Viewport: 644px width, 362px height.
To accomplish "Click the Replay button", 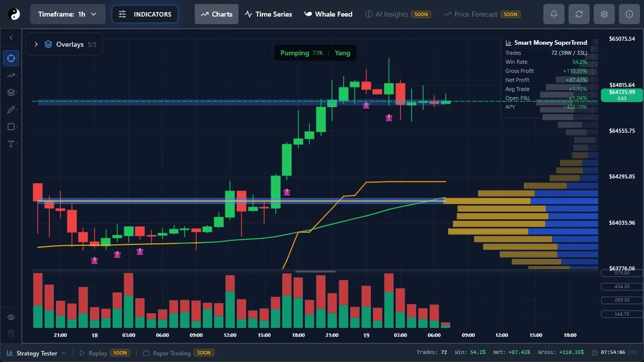I will (x=104, y=353).
